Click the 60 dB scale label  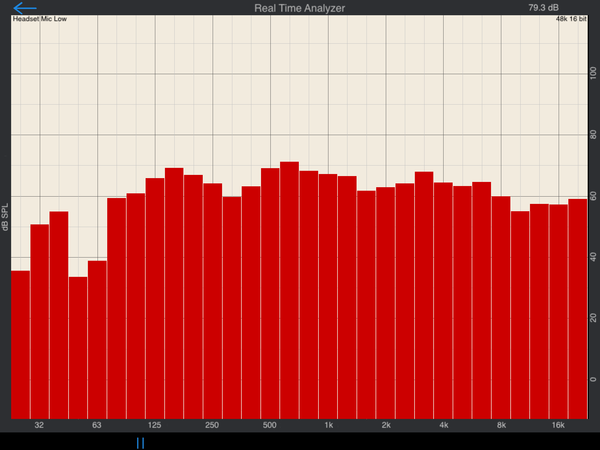(x=593, y=196)
